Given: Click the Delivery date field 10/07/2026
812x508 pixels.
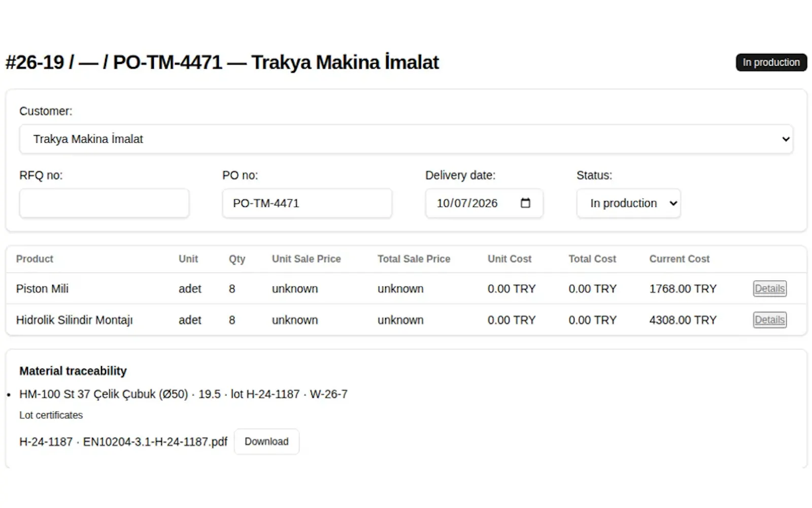Looking at the screenshot, I should (x=484, y=203).
